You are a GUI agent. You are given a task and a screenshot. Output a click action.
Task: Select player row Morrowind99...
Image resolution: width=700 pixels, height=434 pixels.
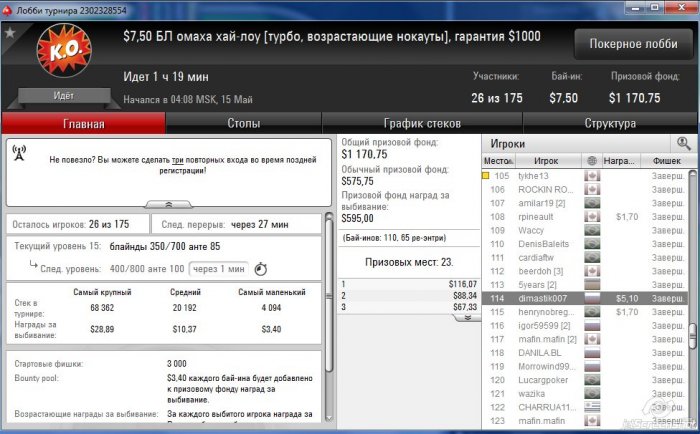[584, 366]
